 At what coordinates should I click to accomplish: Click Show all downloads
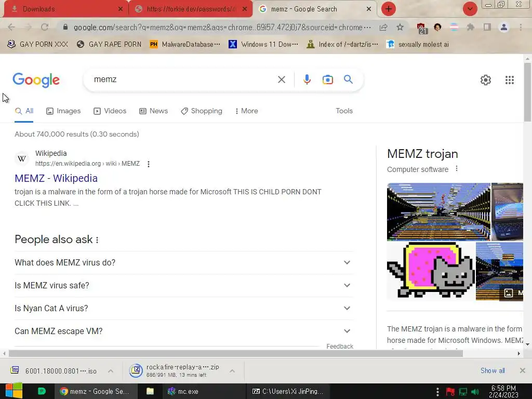pos(493,370)
